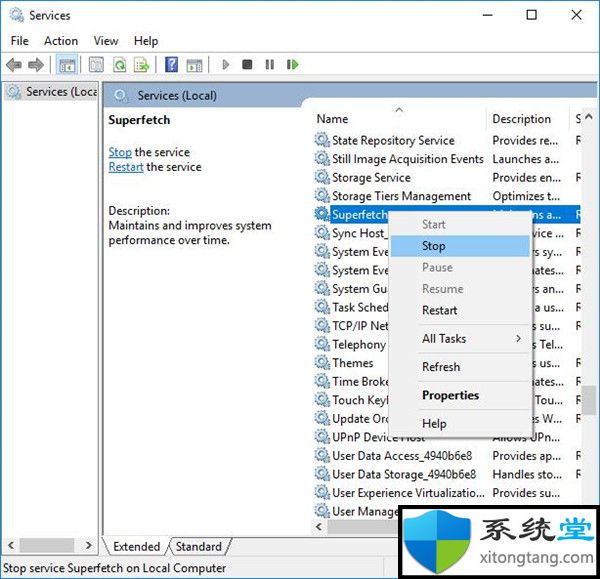The image size is (600, 579).
Task: Toggle Show/Hide Action Pane toolbar icon
Action: (x=194, y=65)
